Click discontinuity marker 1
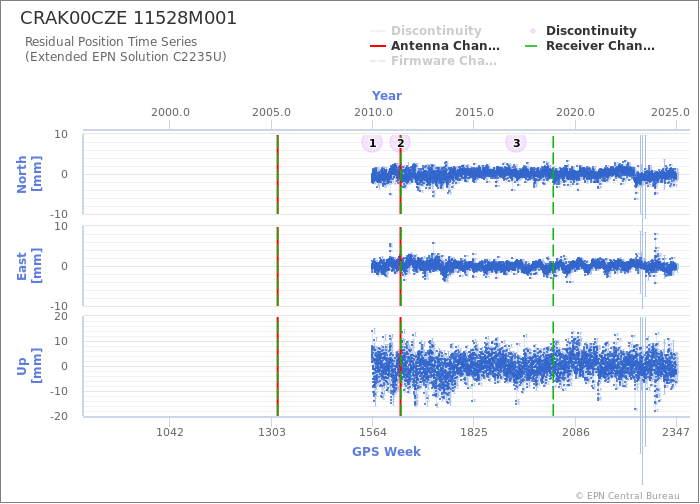This screenshot has width=700, height=504. (372, 143)
